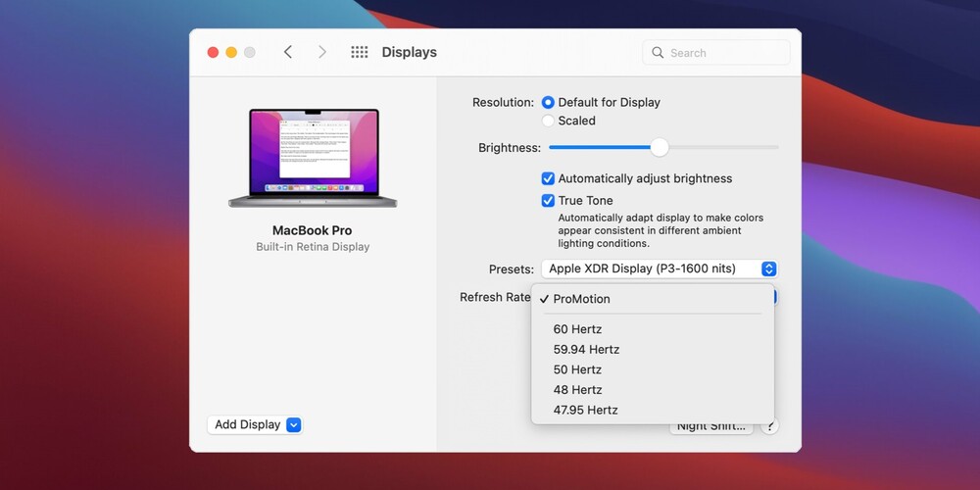This screenshot has width=980, height=490.
Task: Choose 47.95 Hertz refresh rate
Action: [x=653, y=410]
